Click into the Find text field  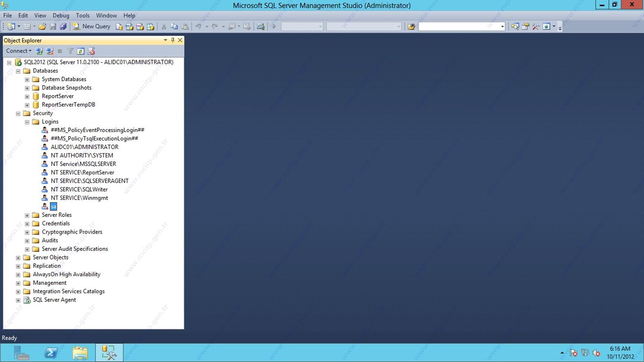[x=459, y=26]
